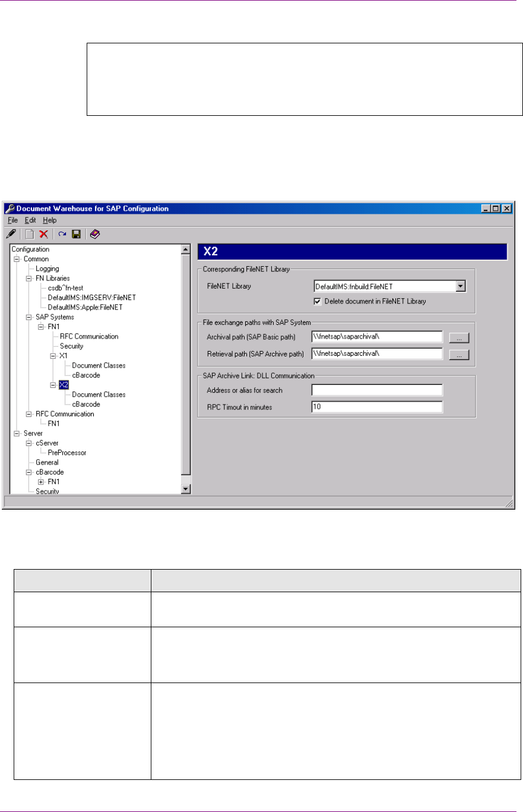This screenshot has width=523, height=812.
Task: Collapse the Server tree node
Action: pos(16,434)
